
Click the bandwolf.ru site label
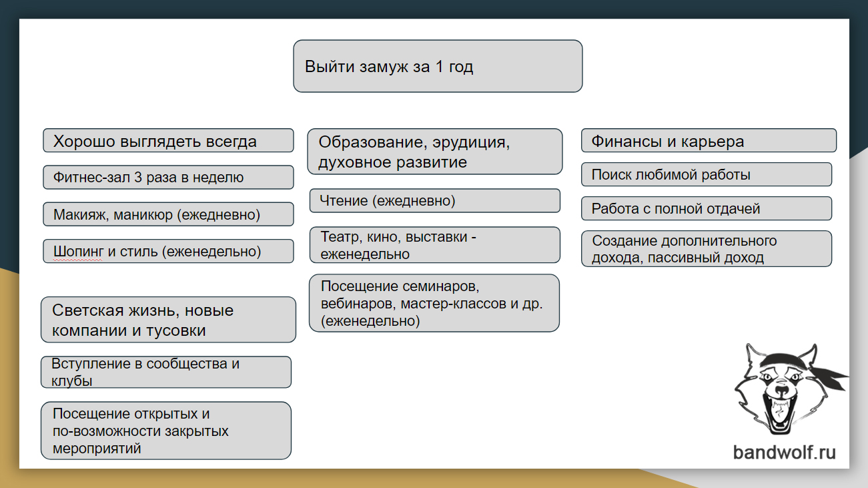pos(785,453)
